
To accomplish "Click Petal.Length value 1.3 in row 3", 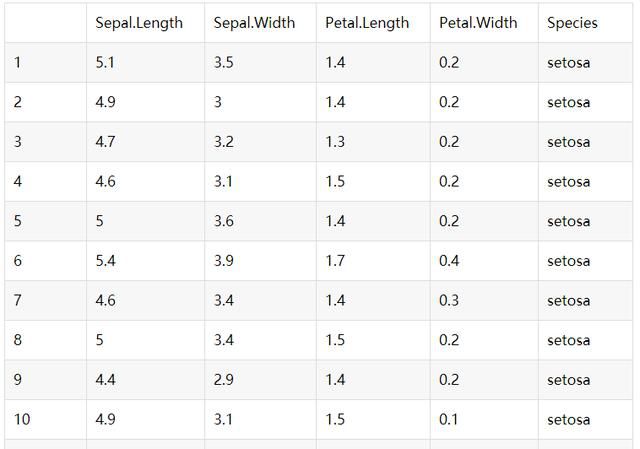I will (x=335, y=142).
